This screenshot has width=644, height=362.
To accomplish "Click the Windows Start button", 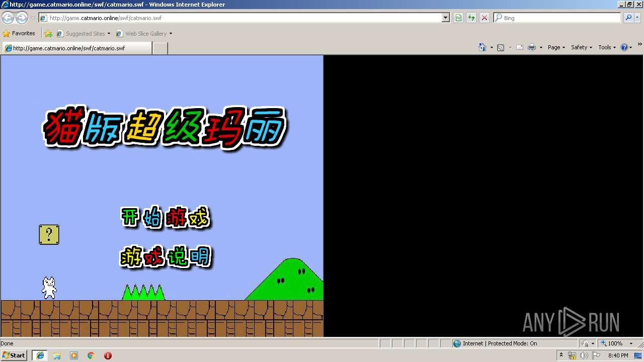I will pyautogui.click(x=14, y=355).
